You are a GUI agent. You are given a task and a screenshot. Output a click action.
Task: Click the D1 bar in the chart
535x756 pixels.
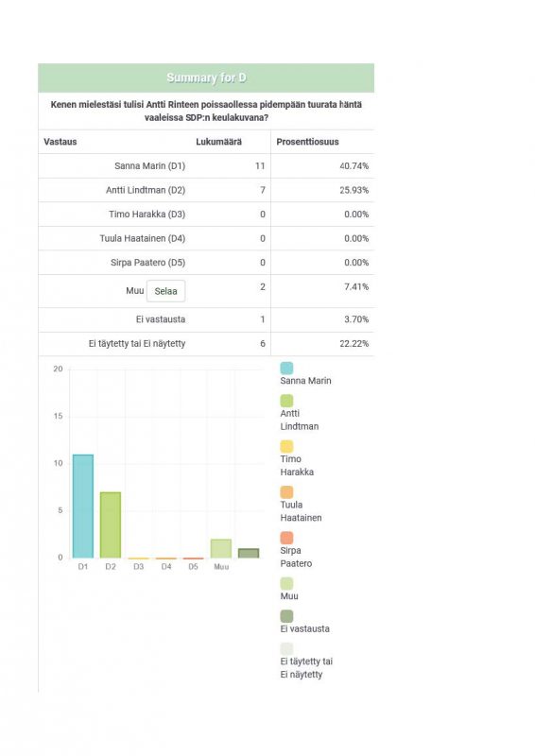(83, 507)
